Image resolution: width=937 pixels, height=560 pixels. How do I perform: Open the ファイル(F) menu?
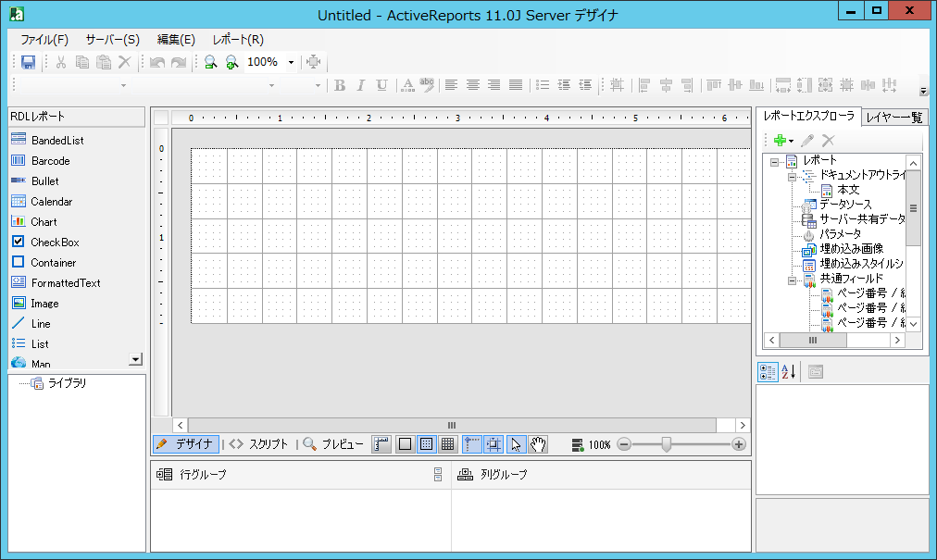(x=44, y=40)
